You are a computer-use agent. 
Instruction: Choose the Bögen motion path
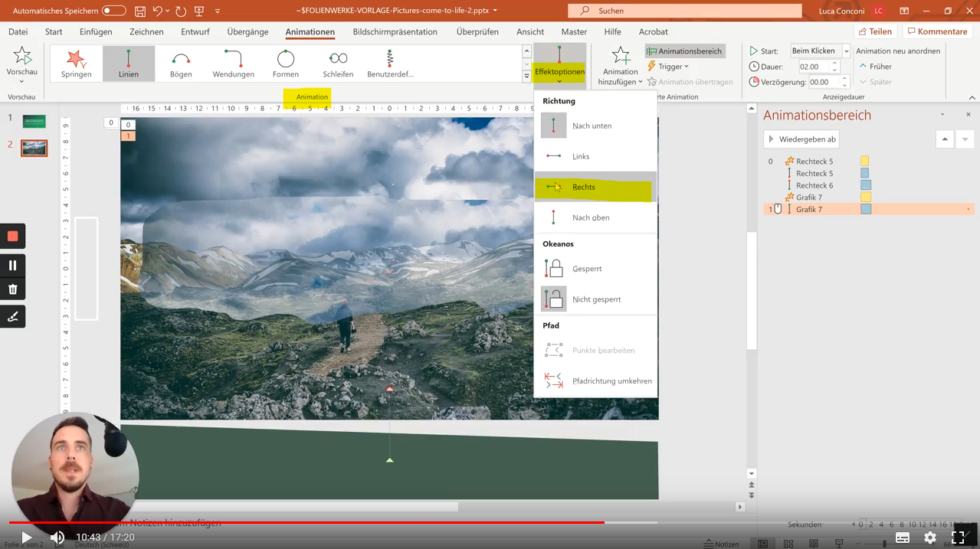tap(181, 64)
